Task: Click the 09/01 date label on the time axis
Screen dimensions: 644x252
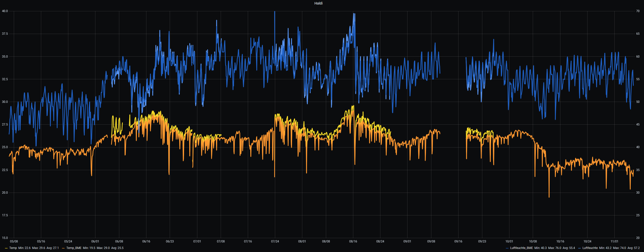Action: point(407,241)
